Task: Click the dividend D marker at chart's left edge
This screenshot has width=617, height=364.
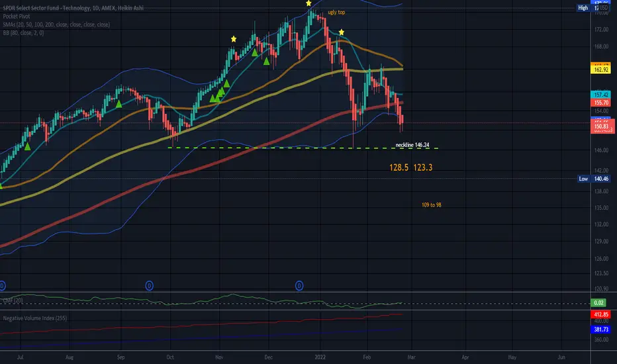Action: pos(2,286)
